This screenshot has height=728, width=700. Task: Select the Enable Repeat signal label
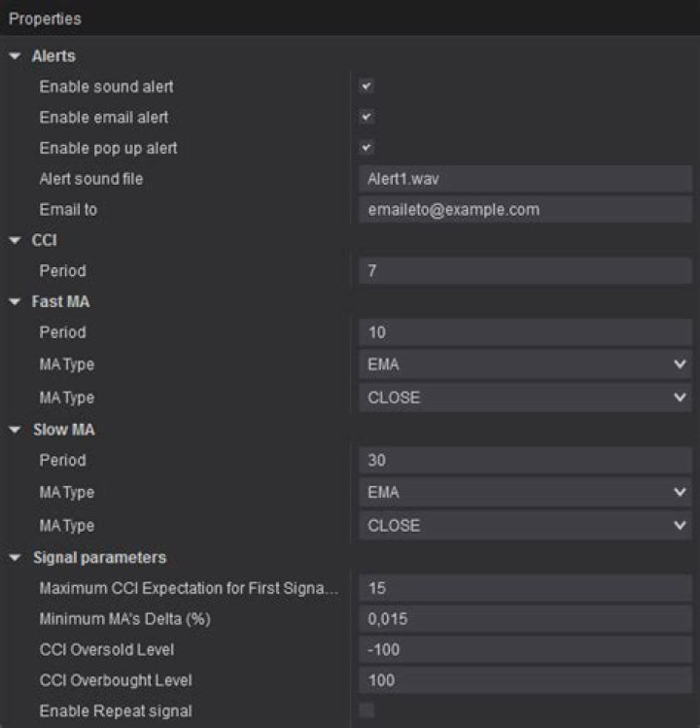click(116, 711)
